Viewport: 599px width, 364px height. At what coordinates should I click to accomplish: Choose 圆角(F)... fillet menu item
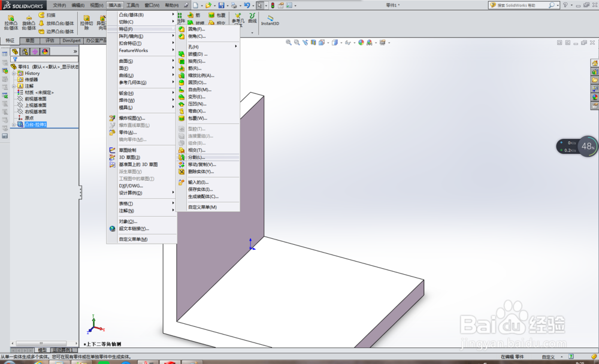[x=208, y=29]
